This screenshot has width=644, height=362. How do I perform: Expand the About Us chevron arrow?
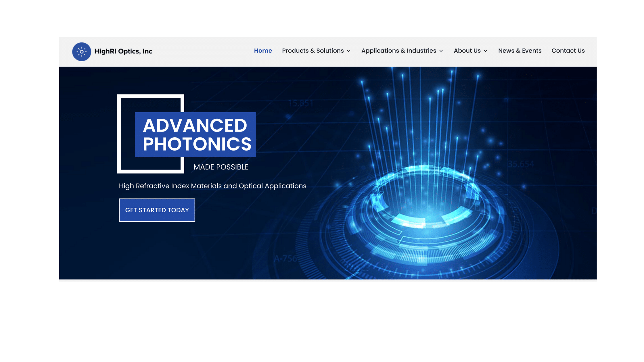(486, 51)
